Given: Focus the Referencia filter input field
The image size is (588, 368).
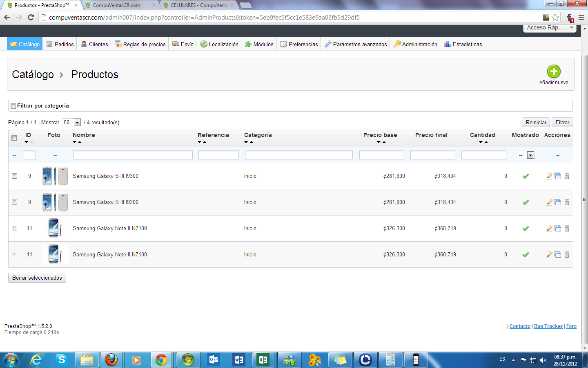Looking at the screenshot, I should [x=218, y=155].
